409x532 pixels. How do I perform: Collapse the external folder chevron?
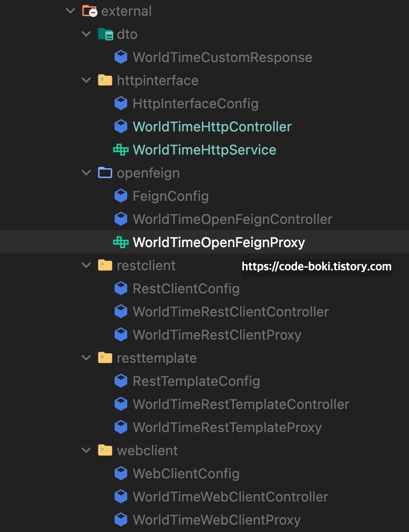coord(70,11)
